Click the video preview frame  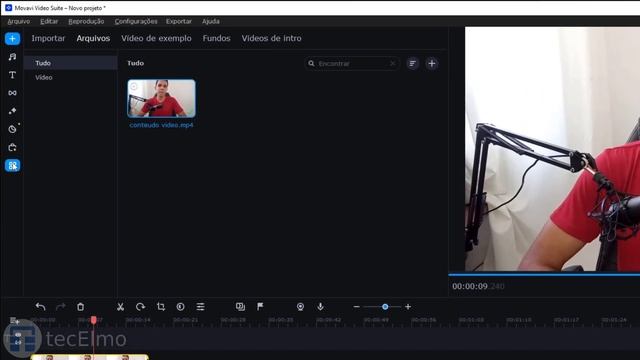click(x=552, y=149)
